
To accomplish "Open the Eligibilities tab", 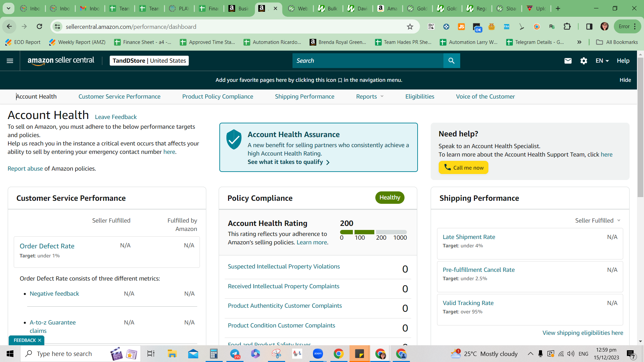I will point(420,97).
